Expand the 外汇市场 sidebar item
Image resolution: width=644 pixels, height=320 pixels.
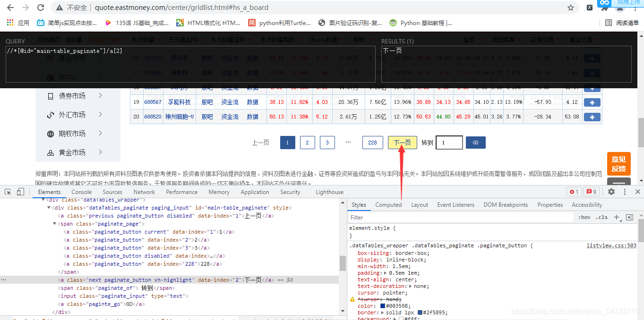tap(101, 115)
